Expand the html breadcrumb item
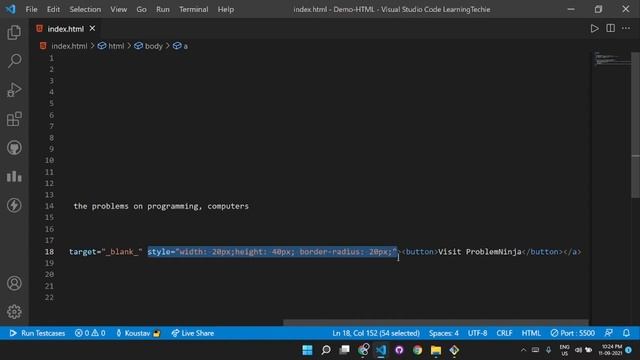Screen dimensions: 640x360 point(111,46)
